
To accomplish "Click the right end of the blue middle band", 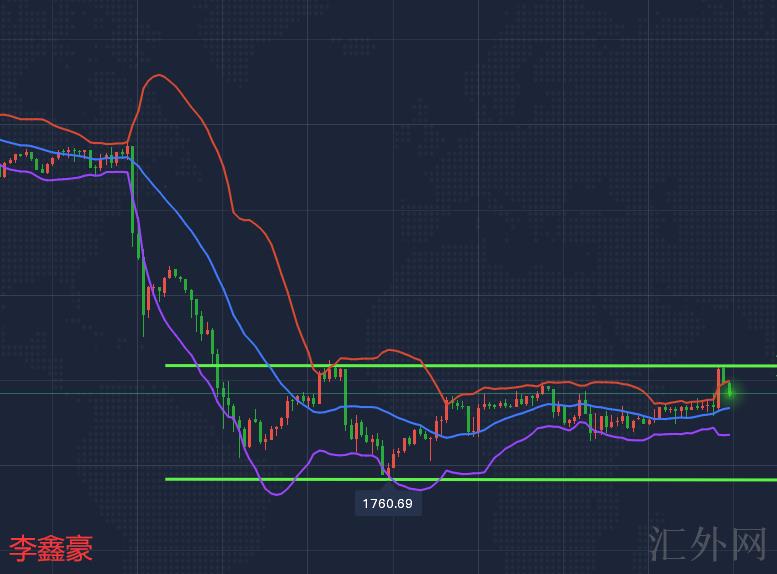I will tap(728, 407).
